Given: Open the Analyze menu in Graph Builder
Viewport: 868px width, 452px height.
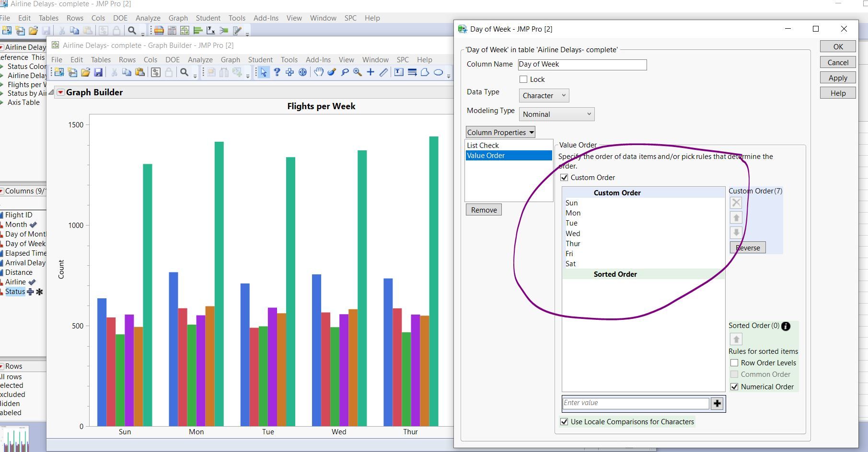Looking at the screenshot, I should (200, 60).
